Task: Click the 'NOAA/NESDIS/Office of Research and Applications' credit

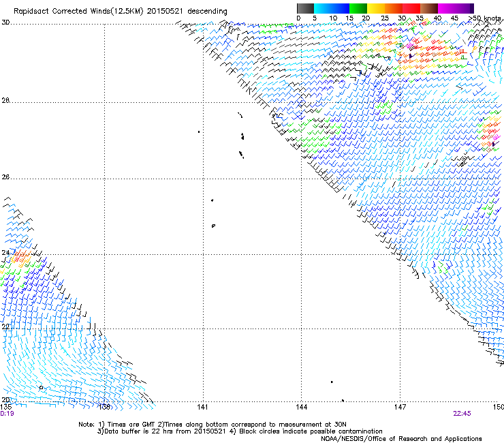Action: click(401, 439)
